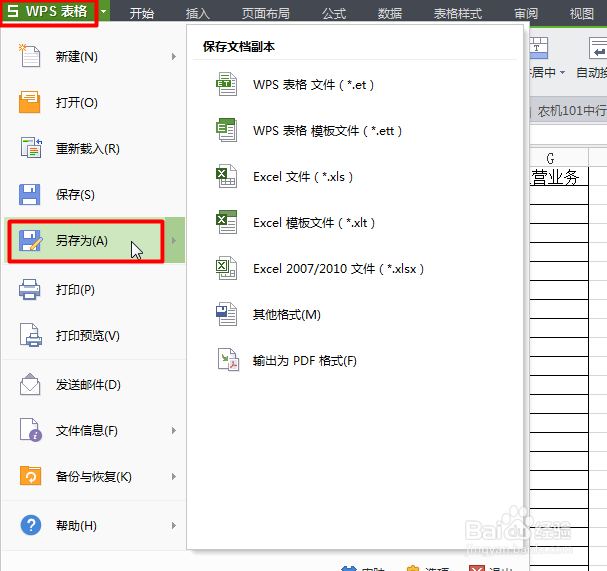Click the Print Preview icon
The height and width of the screenshot is (571, 607).
tap(31, 335)
